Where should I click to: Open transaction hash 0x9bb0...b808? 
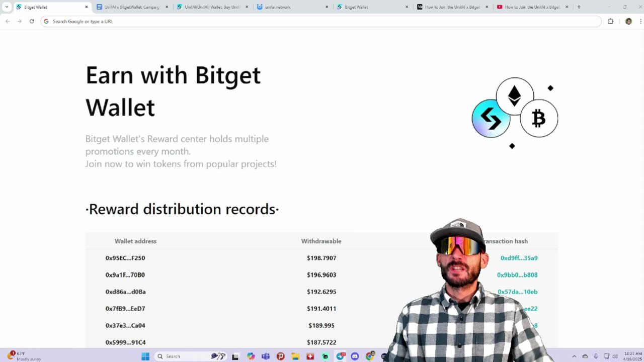tap(517, 275)
